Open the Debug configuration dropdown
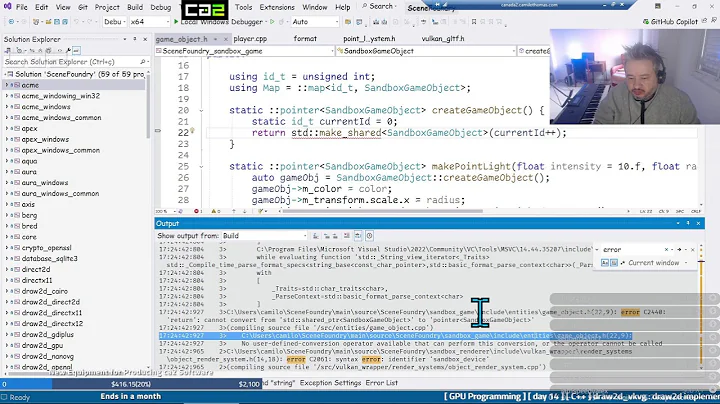Image resolution: width=720 pixels, height=404 pixels. [x=115, y=22]
